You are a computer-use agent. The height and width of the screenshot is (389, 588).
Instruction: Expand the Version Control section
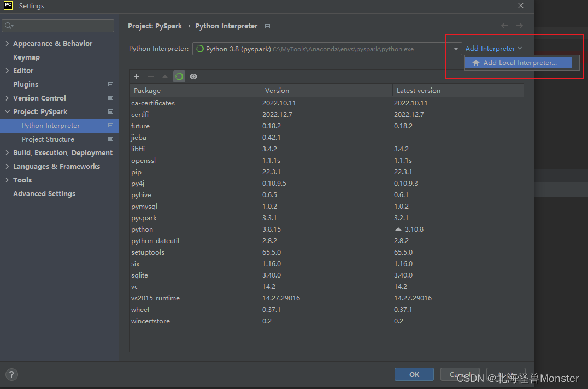click(x=7, y=98)
